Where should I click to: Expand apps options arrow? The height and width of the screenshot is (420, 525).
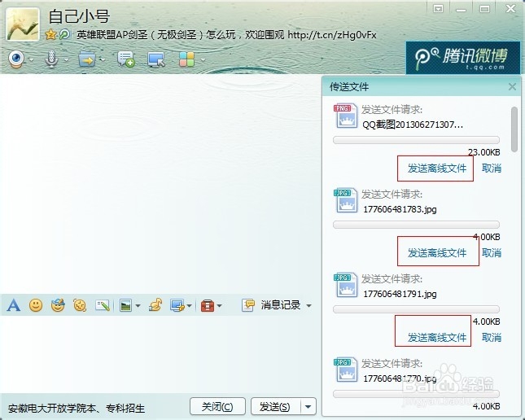pyautogui.click(x=203, y=60)
